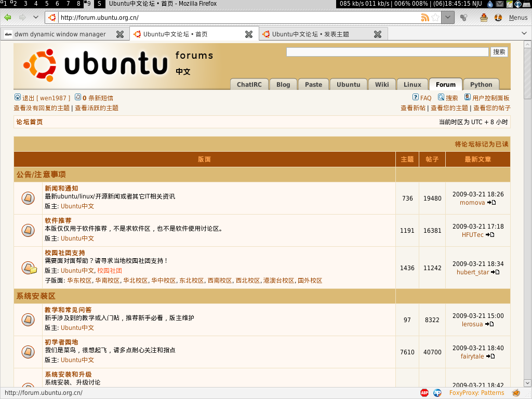Open the ChatIRC navigation tab
This screenshot has height=399, width=532.
click(249, 85)
